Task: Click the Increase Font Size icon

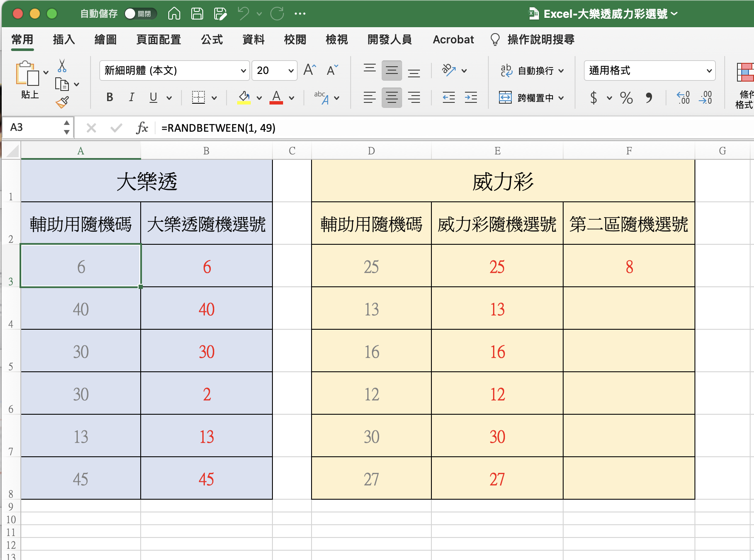Action: (309, 70)
